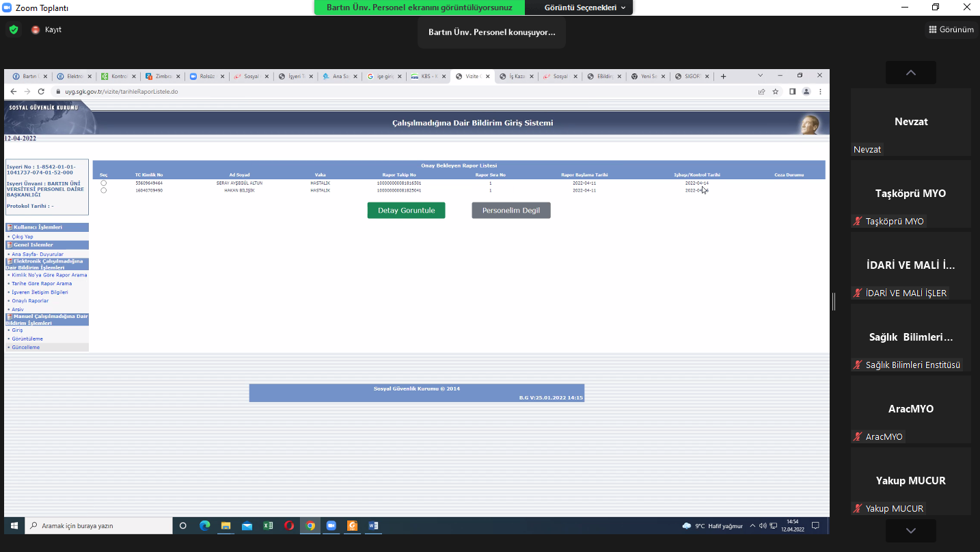Click the browser reload icon
Image resolution: width=980 pixels, height=552 pixels.
(x=41, y=92)
